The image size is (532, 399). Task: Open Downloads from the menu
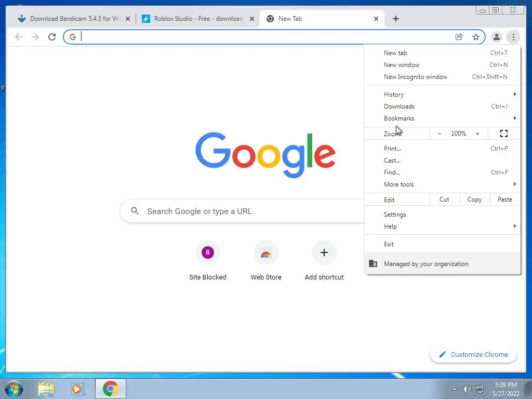coord(443,106)
